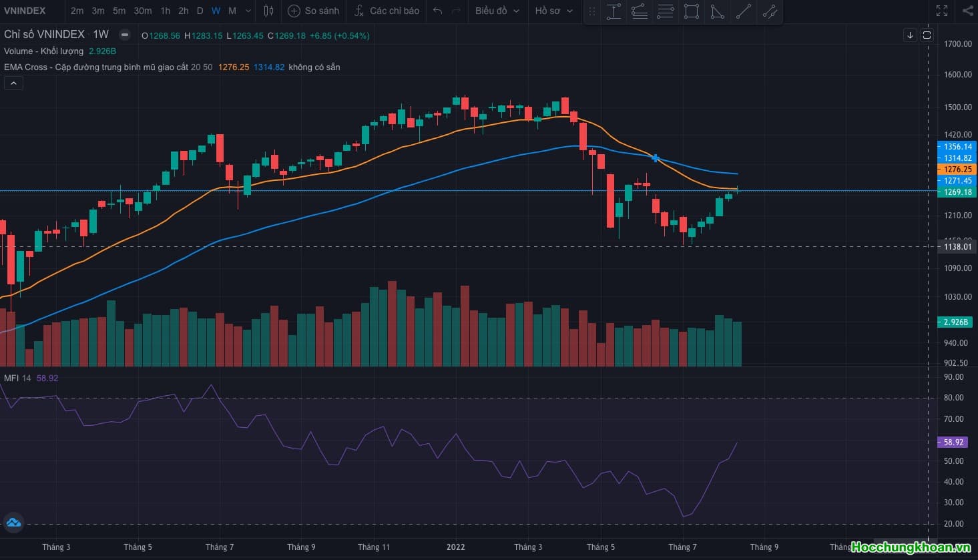Open the Hồ sơ dropdown menu
Screen dimensions: 978x560
point(553,11)
